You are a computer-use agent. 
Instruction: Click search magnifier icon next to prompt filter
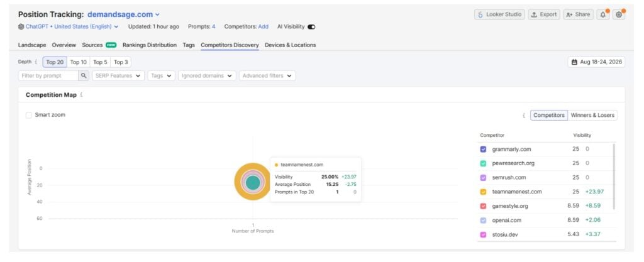point(84,76)
